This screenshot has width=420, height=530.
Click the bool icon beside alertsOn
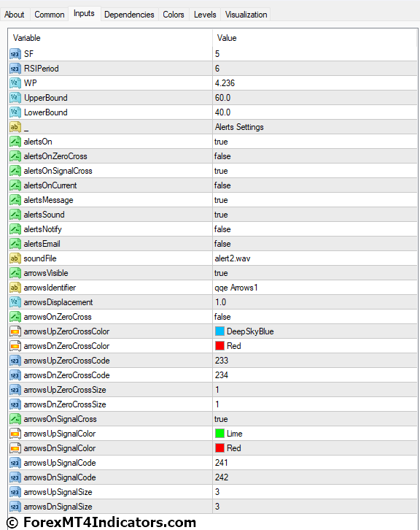[15, 142]
